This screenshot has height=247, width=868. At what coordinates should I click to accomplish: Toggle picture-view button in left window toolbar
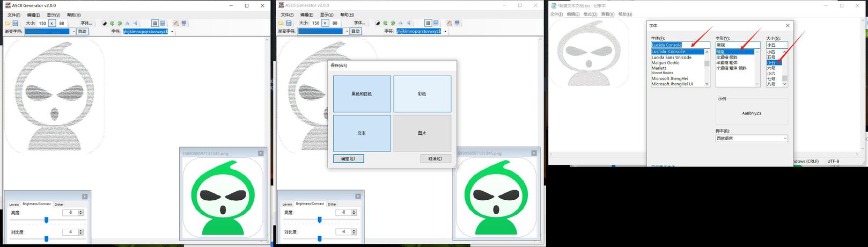pos(163,23)
